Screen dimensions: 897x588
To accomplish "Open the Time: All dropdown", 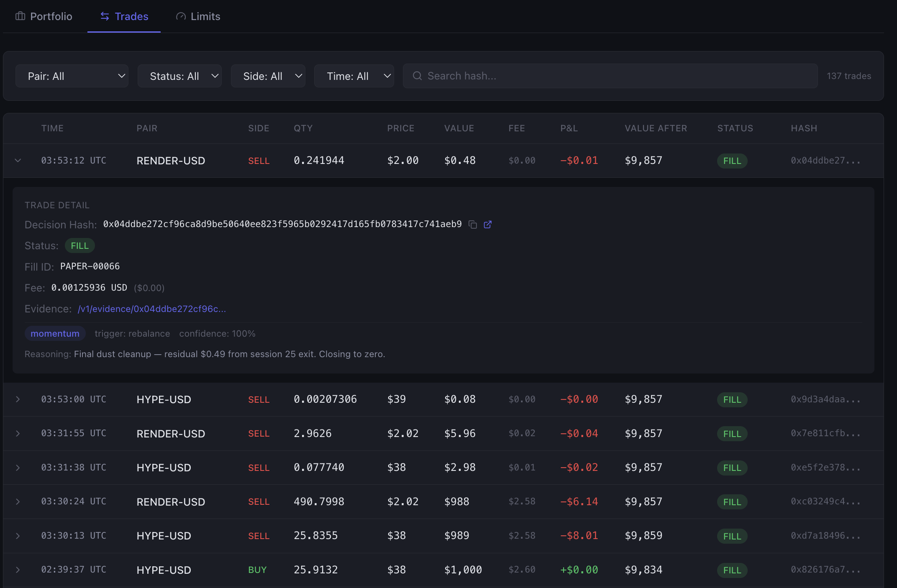I will coord(354,76).
